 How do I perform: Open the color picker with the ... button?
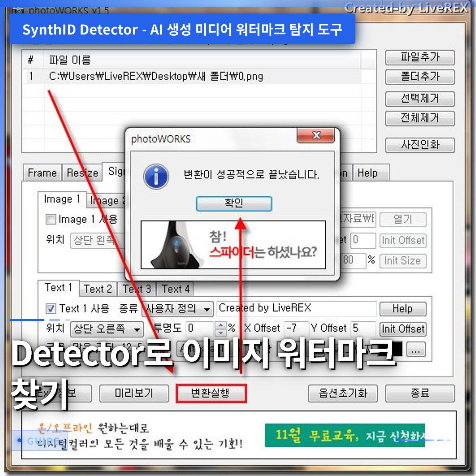point(416,350)
